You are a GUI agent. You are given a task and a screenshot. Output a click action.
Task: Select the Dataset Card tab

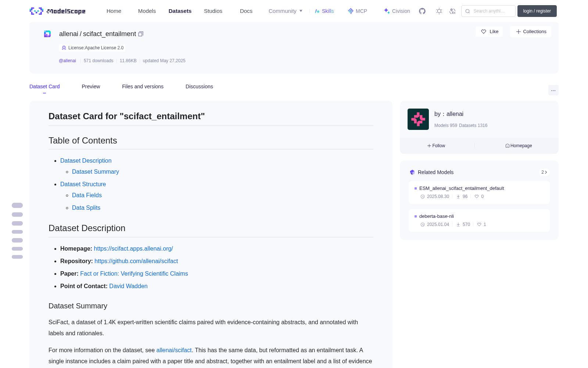(x=44, y=86)
